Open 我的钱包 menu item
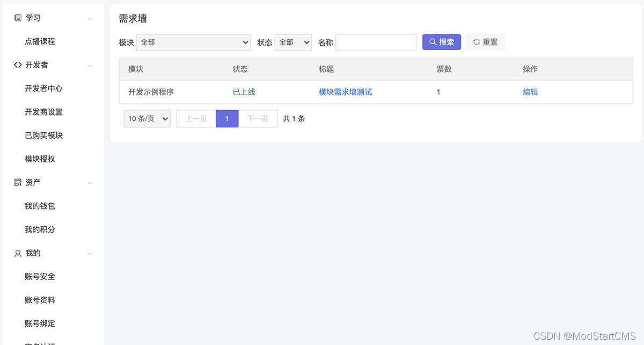Viewport: 644px width, 345px height. pyautogui.click(x=40, y=206)
